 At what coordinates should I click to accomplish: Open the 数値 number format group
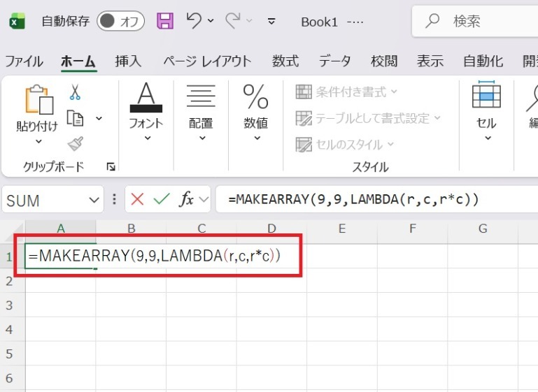pyautogui.click(x=256, y=111)
